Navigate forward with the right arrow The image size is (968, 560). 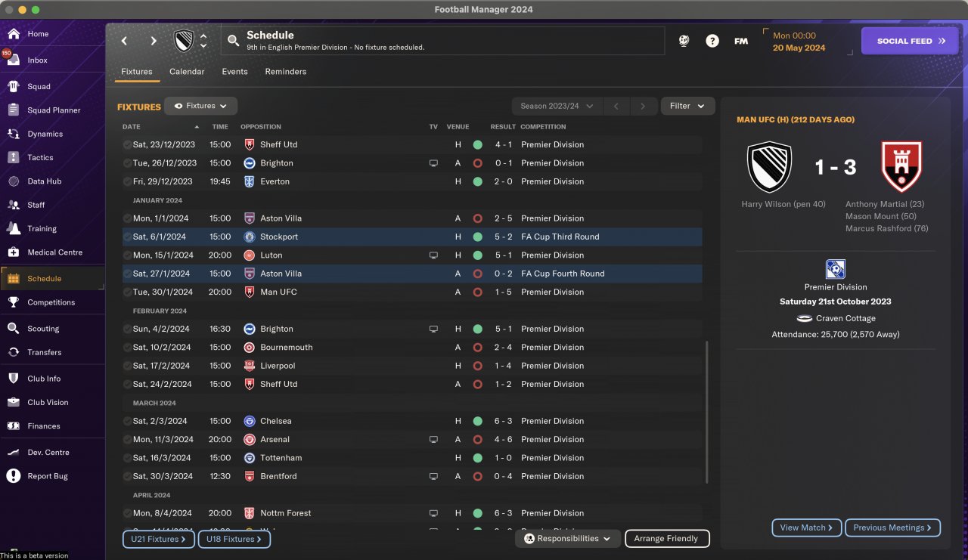pyautogui.click(x=154, y=41)
